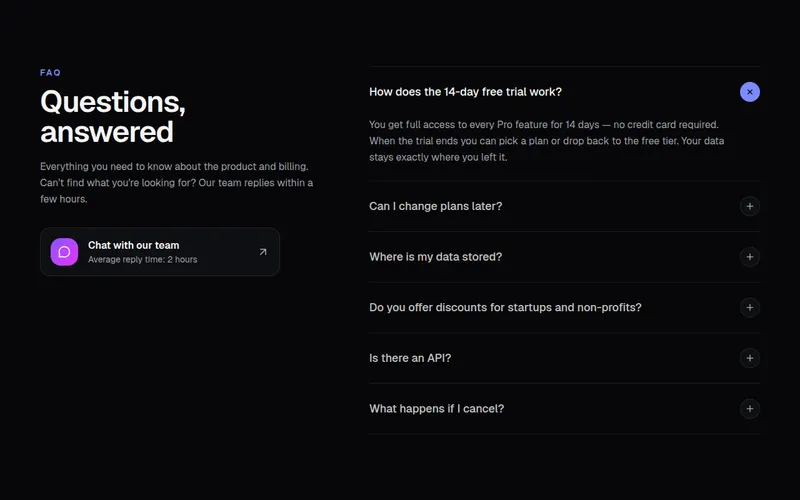This screenshot has width=800, height=500.
Task: Click 'Average reply time: 2 hours' text
Action: click(x=142, y=260)
